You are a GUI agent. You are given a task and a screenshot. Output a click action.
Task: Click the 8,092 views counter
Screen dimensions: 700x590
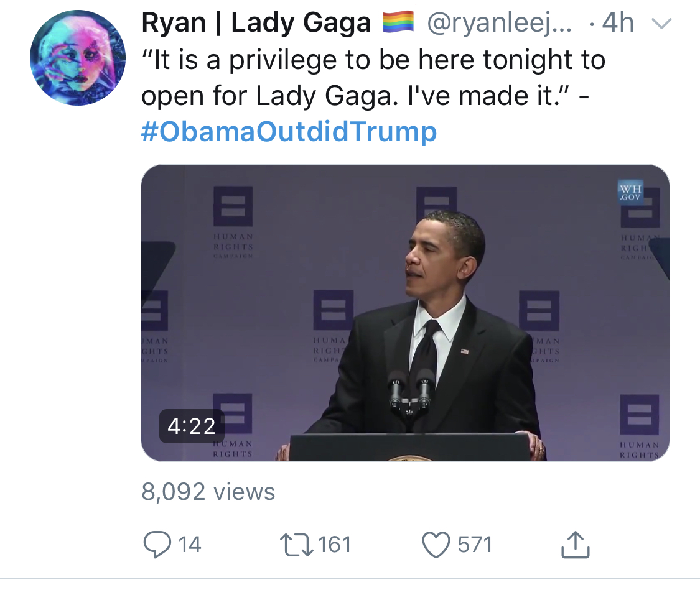coord(208,492)
